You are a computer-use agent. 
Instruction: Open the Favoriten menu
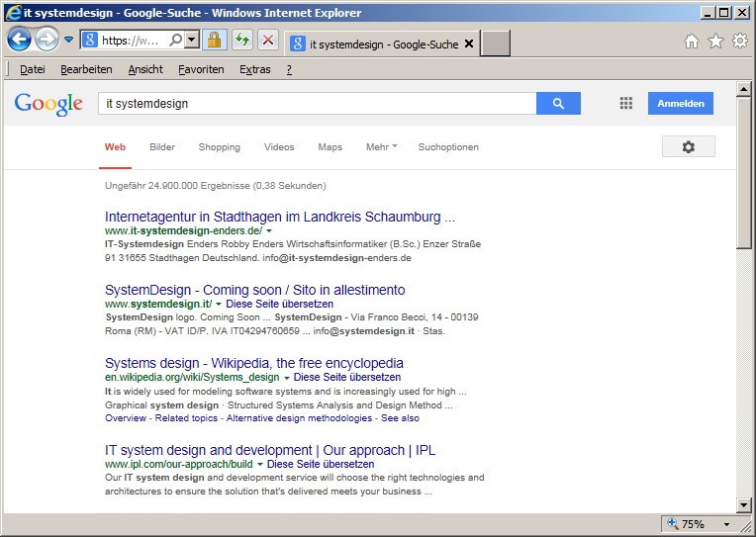[201, 69]
